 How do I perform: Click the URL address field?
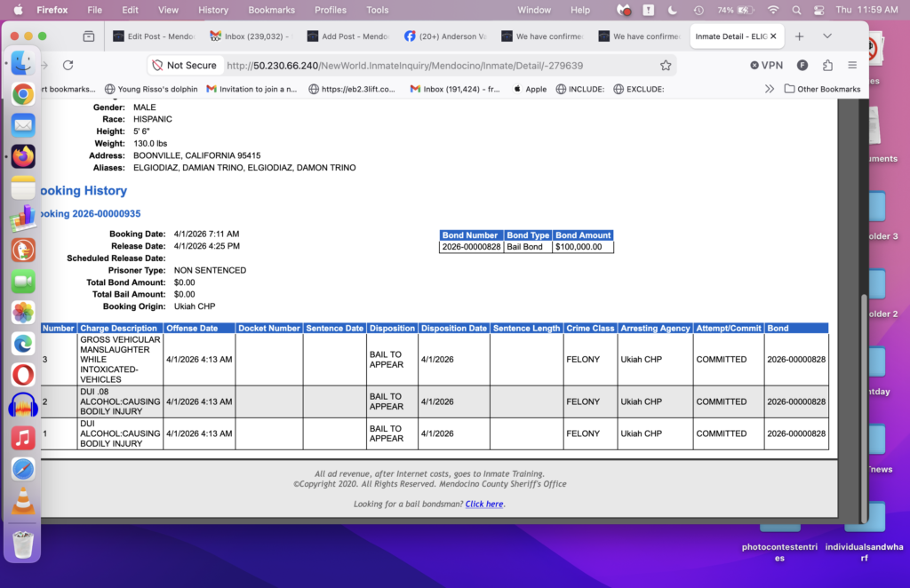click(x=435, y=66)
